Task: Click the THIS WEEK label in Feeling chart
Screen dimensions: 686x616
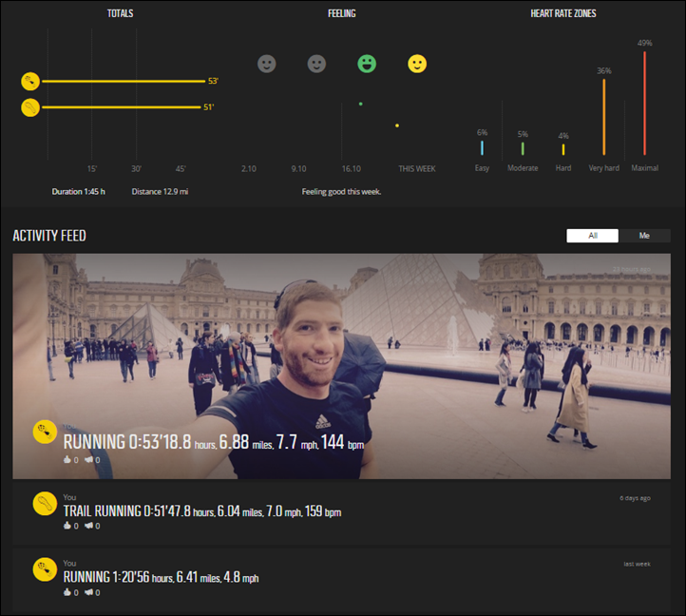Action: [417, 168]
